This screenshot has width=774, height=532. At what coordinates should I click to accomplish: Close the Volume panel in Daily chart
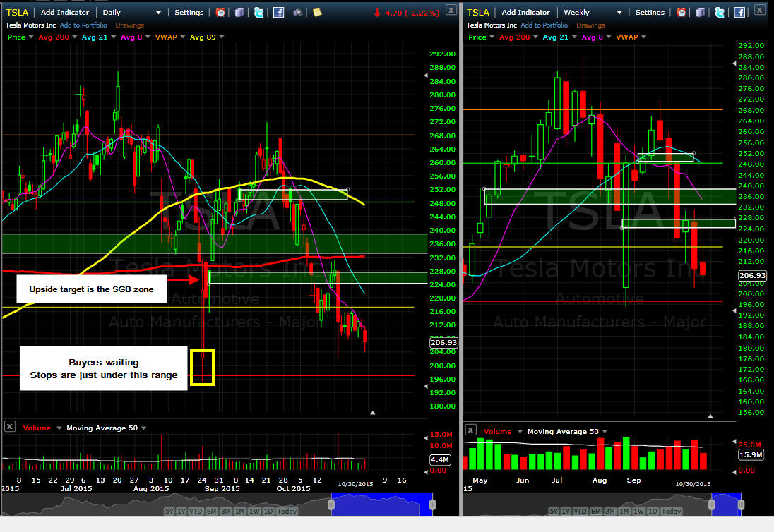tap(10, 426)
